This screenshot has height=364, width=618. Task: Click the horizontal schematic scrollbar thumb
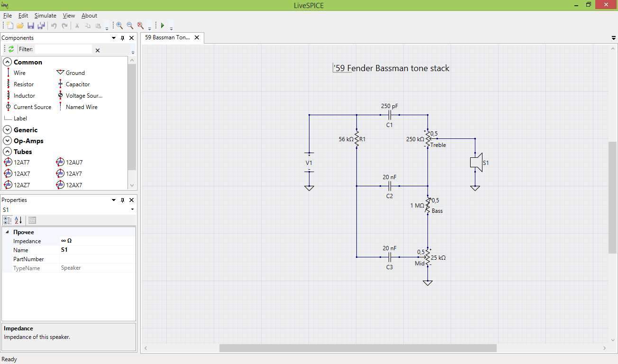357,348
